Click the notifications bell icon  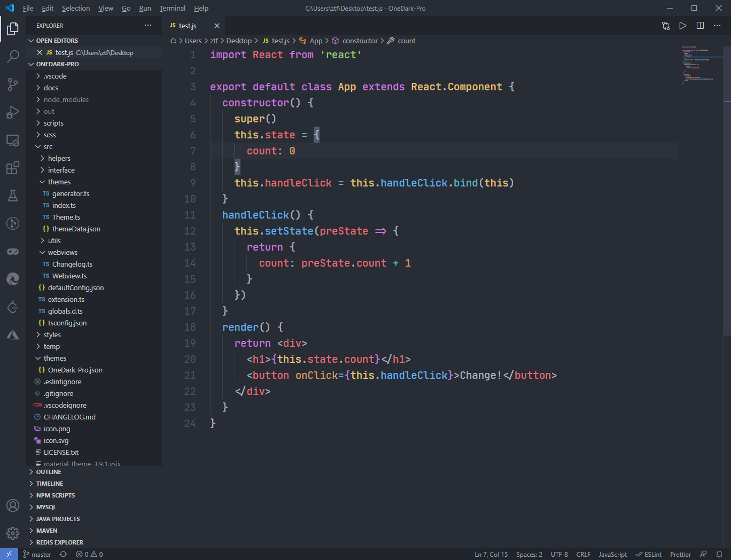719,554
